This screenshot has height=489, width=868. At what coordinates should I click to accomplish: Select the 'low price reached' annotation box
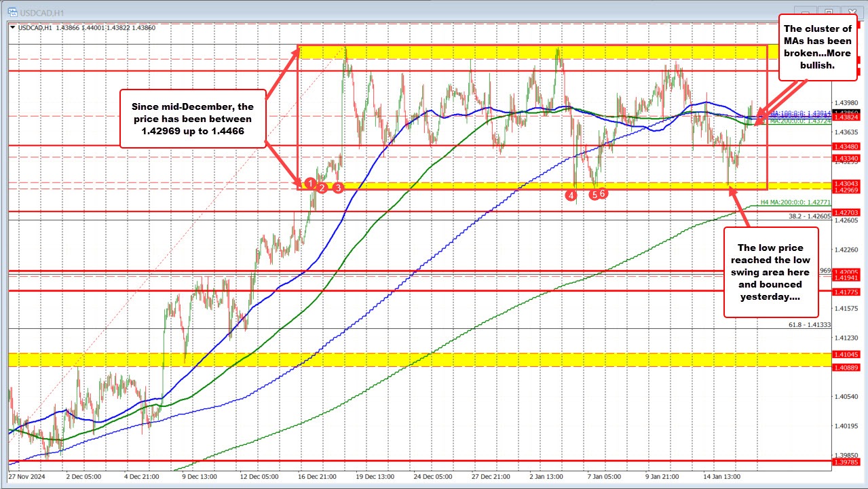click(x=771, y=272)
